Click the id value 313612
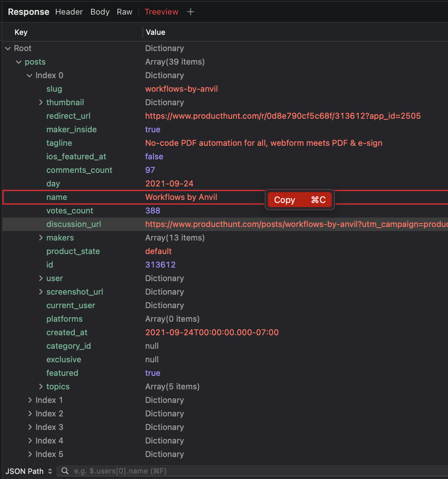448x479 pixels. coord(160,265)
